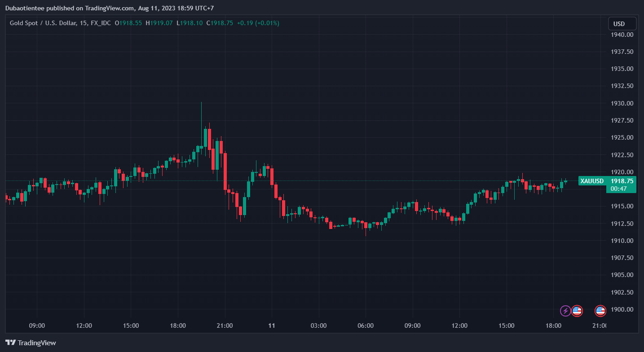The height and width of the screenshot is (352, 644).
Task: Select the 09:00 time axis label at left
Action: (37, 326)
